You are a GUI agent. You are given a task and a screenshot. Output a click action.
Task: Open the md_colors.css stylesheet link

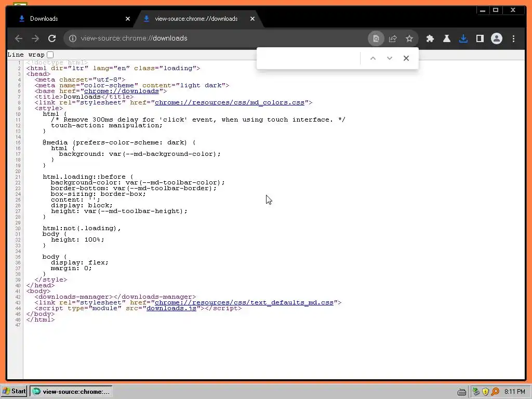click(230, 102)
